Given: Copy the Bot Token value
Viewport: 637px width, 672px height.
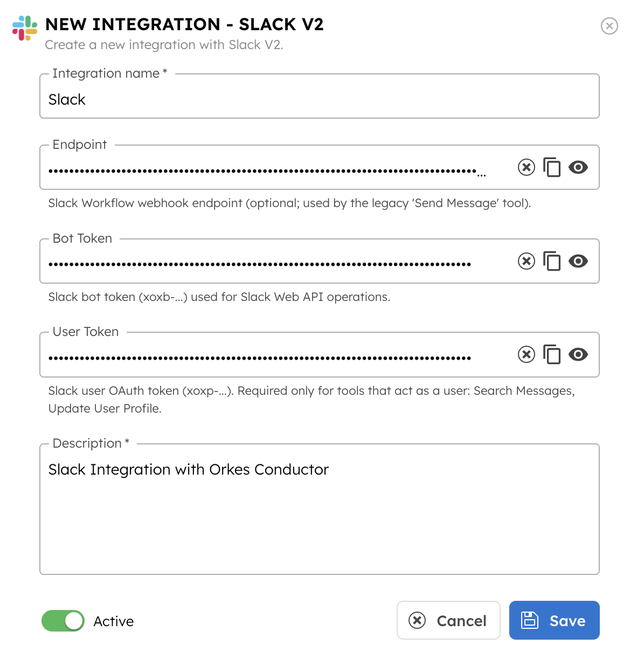Looking at the screenshot, I should 552,261.
